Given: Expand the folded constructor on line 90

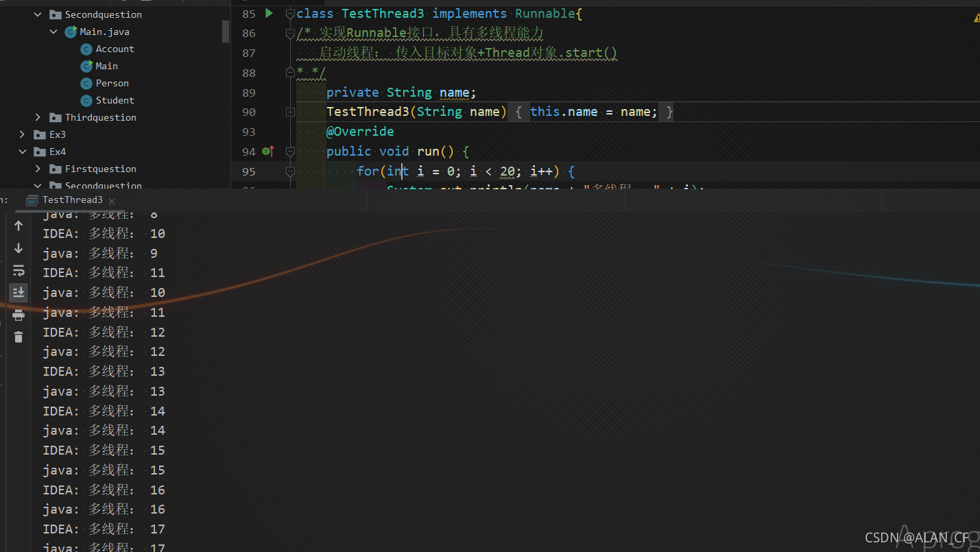Looking at the screenshot, I should click(x=290, y=112).
